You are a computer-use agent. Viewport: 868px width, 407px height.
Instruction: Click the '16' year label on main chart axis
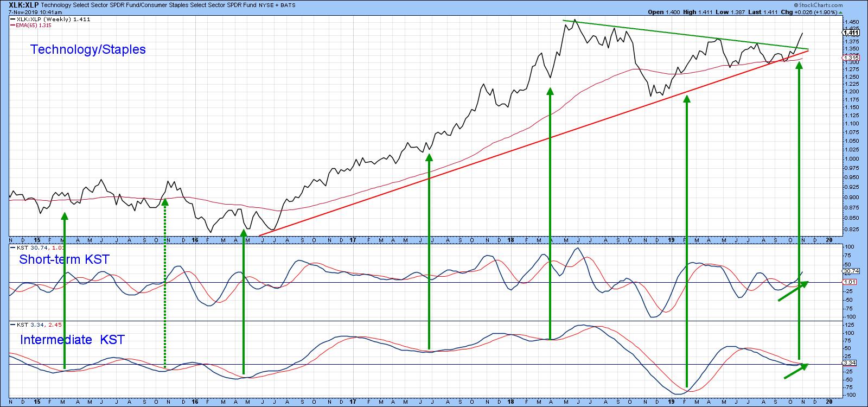click(x=195, y=240)
